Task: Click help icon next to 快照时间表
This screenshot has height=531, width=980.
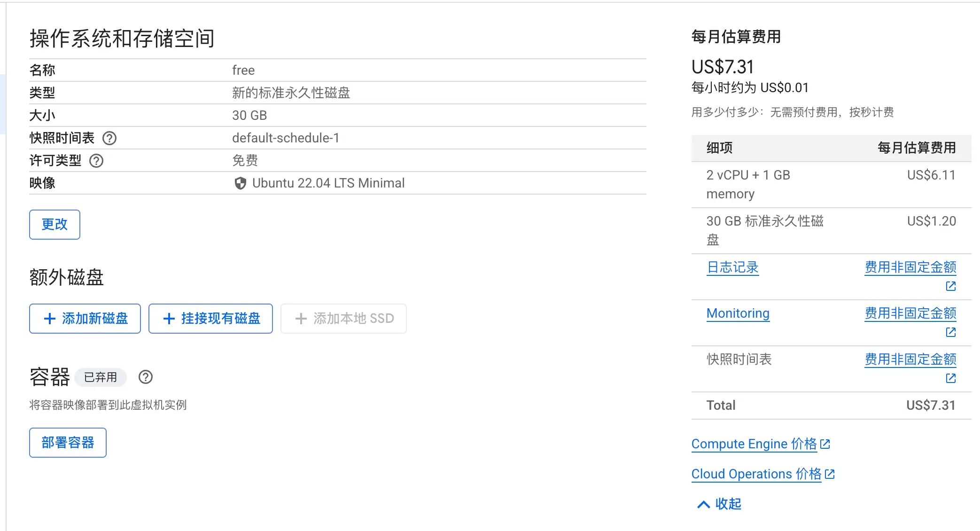Action: (109, 138)
